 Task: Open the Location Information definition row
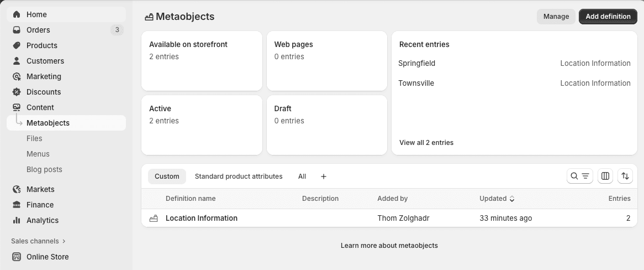(x=202, y=219)
